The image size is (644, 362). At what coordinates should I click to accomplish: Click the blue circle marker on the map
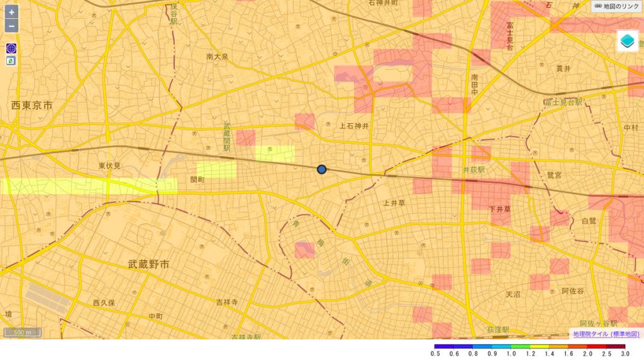[322, 169]
